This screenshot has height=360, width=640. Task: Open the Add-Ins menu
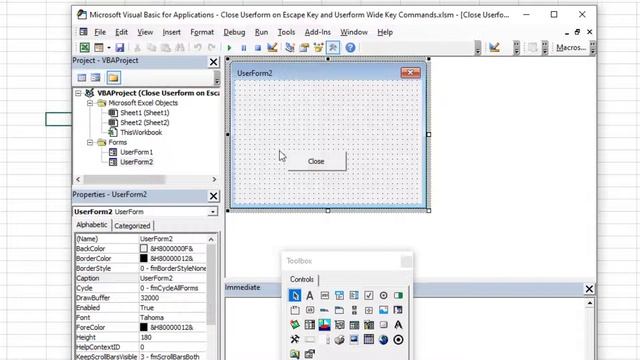click(x=318, y=32)
